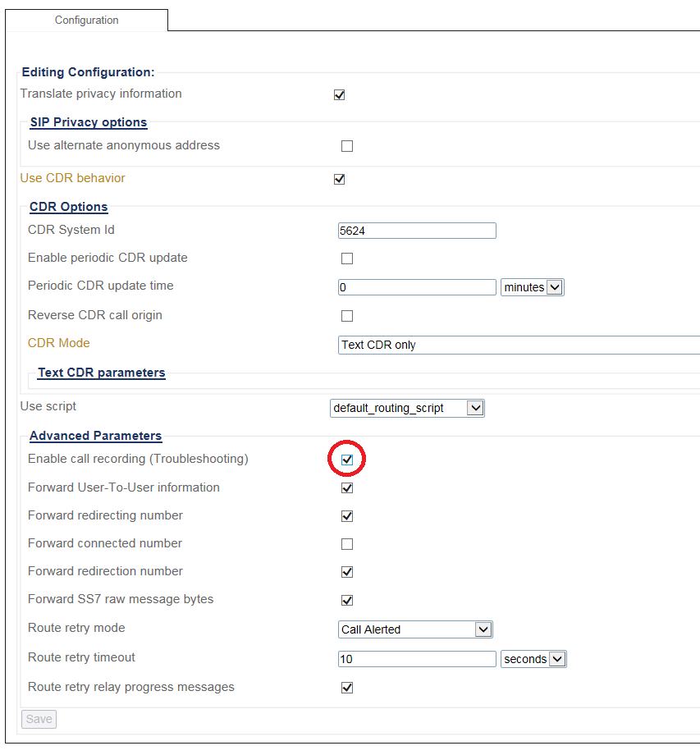Image resolution: width=700 pixels, height=755 pixels.
Task: Uncheck Forward redirection number checkbox
Action: coord(347,572)
